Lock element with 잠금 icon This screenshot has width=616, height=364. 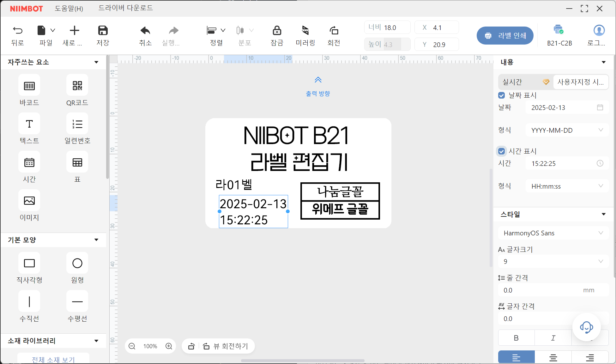(277, 30)
